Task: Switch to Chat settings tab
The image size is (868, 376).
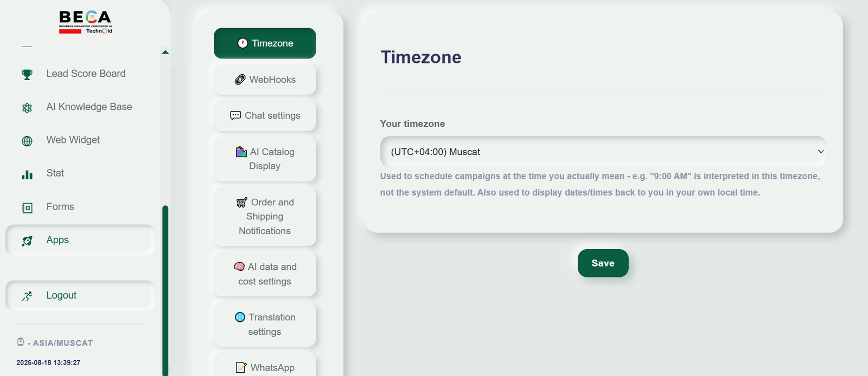Action: pos(265,115)
